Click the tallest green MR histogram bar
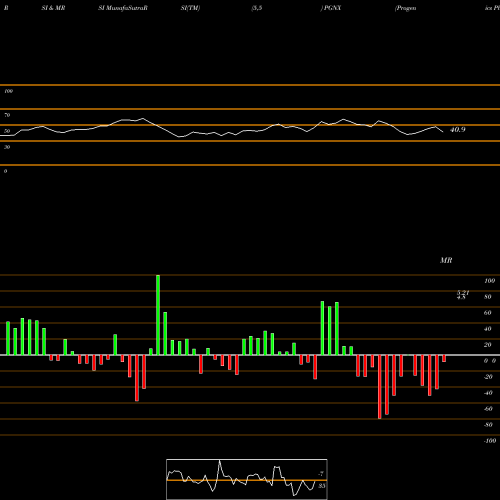500x500 pixels. click(158, 315)
